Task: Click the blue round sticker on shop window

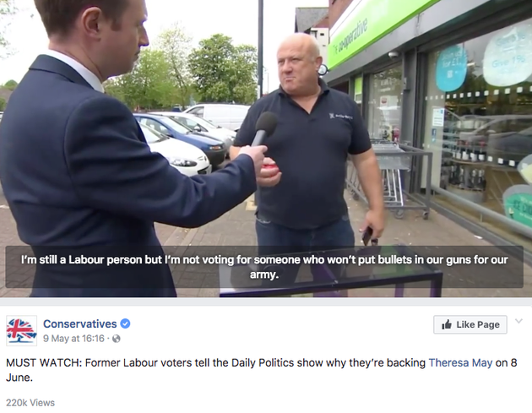Action: tap(451, 68)
